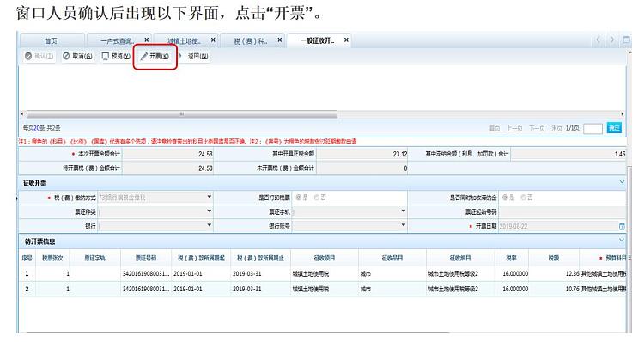Close the 一般征收开 tab
Screen dimensions: 644x342
(x=346, y=40)
